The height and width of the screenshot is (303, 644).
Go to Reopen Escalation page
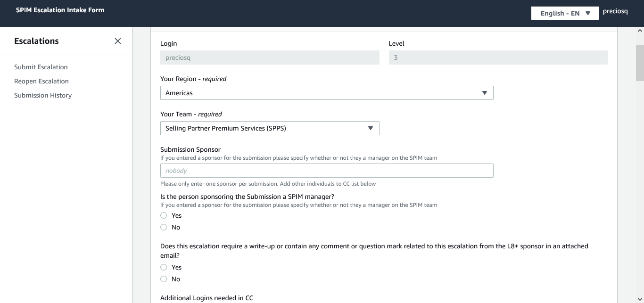41,81
